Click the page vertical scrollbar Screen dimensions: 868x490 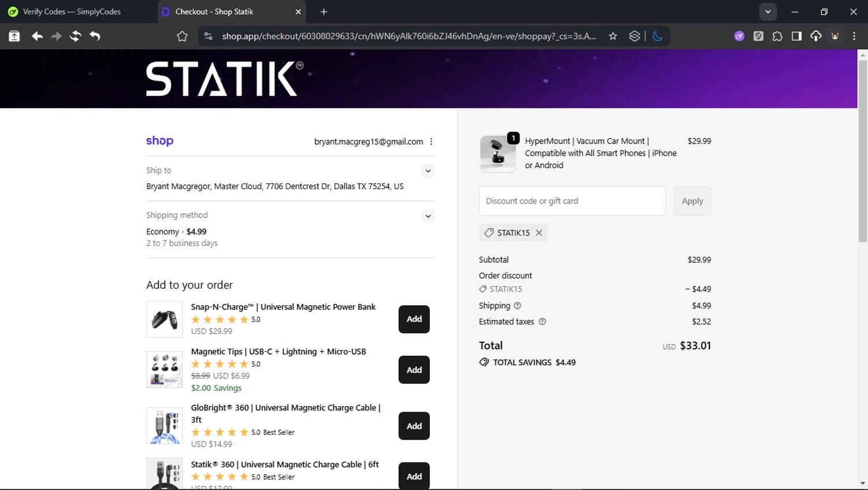pyautogui.click(x=863, y=150)
